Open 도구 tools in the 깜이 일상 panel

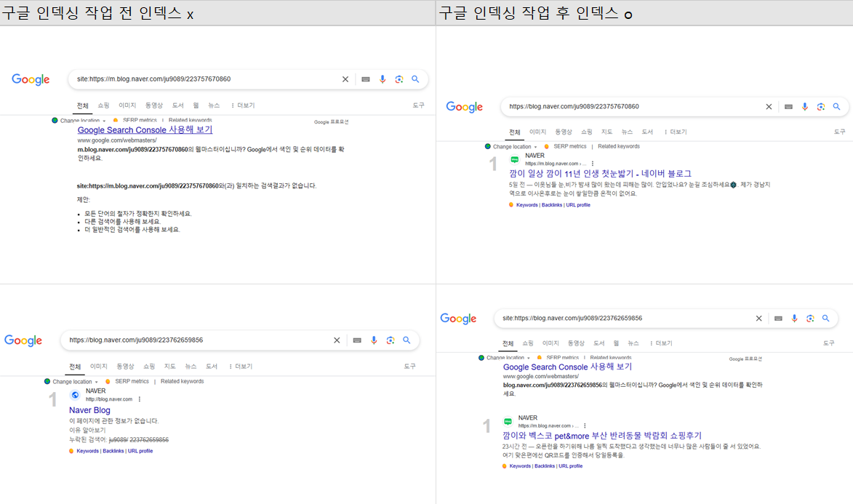(x=840, y=132)
